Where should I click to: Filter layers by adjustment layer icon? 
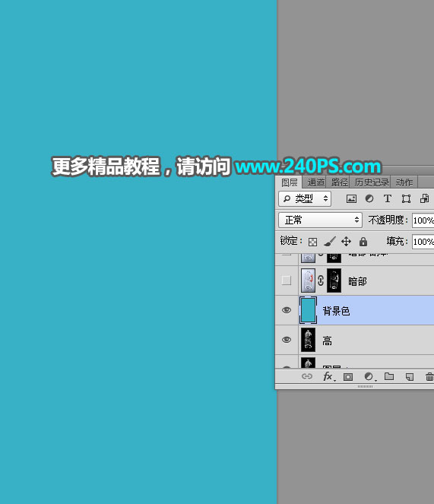[369, 198]
